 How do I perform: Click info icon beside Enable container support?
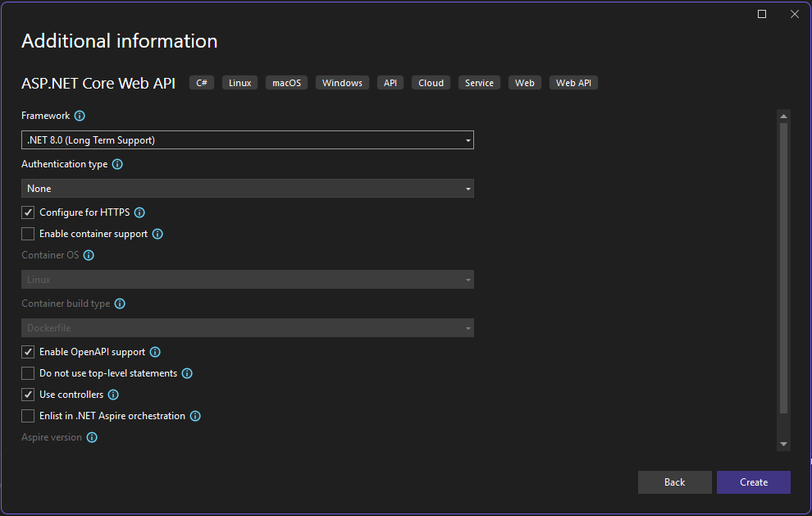[157, 234]
